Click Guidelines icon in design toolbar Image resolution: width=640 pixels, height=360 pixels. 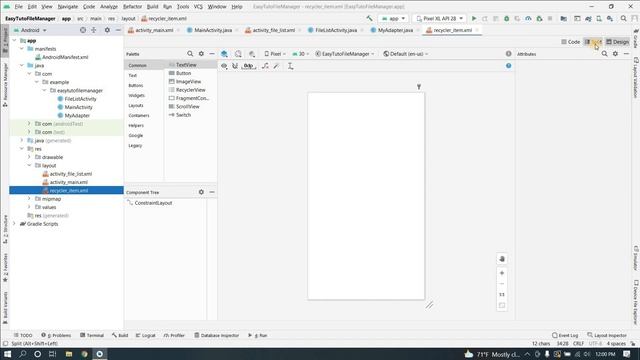(290, 66)
